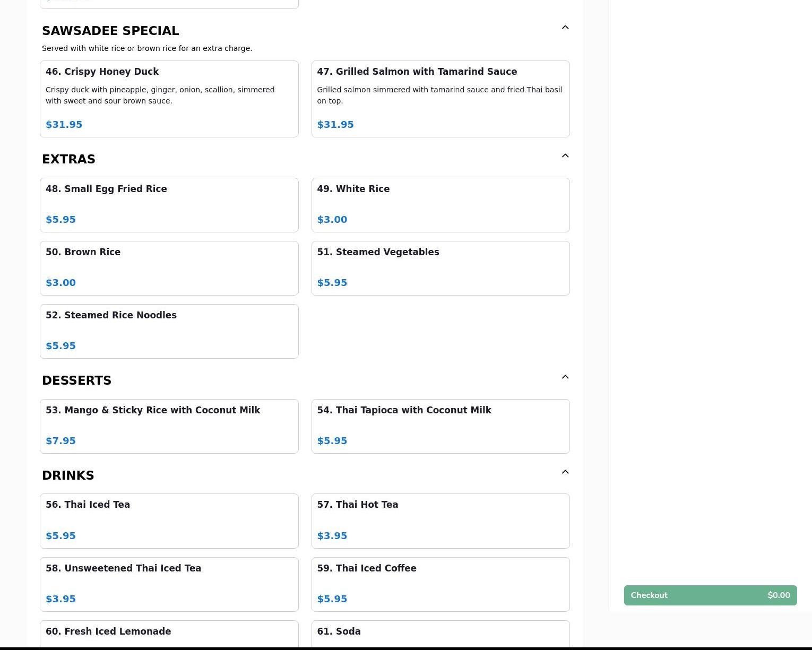Pick Unsweetened Thai Iced Tea
This screenshot has height=650, width=812.
coord(169,584)
